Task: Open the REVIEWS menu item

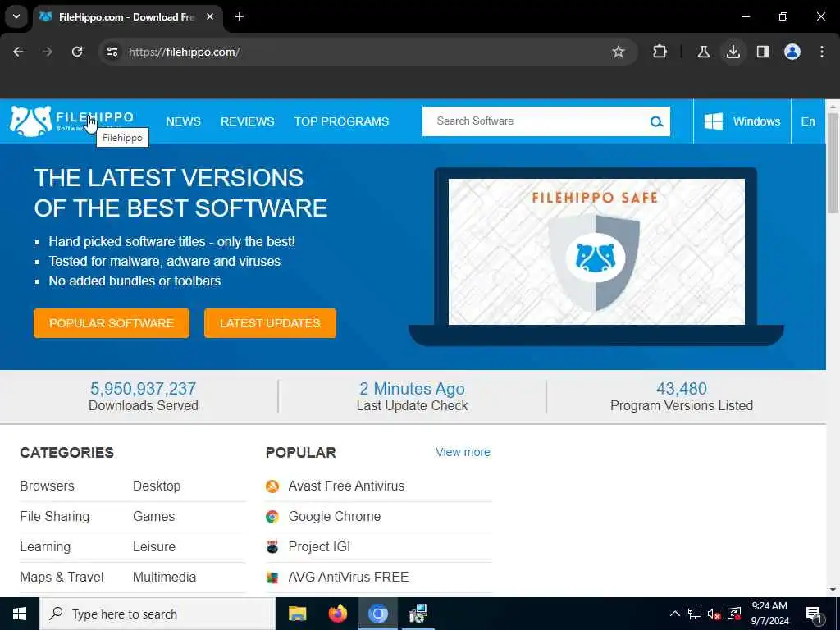Action: [248, 121]
